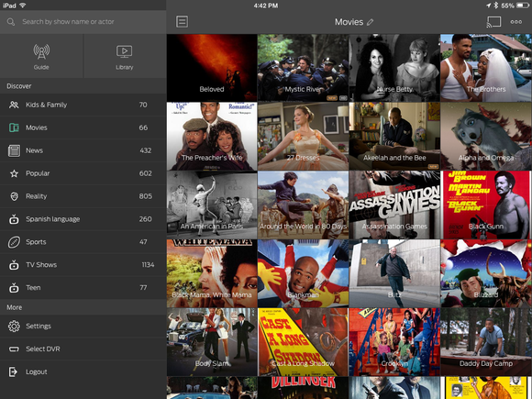Image resolution: width=532 pixels, height=399 pixels.
Task: Tap the Wi-Fi status icon
Action: (x=22, y=6)
